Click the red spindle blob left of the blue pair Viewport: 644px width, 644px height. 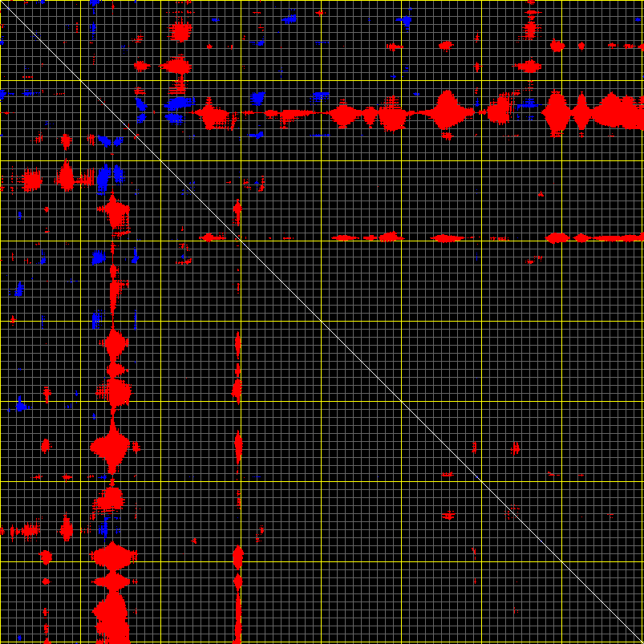66,174
